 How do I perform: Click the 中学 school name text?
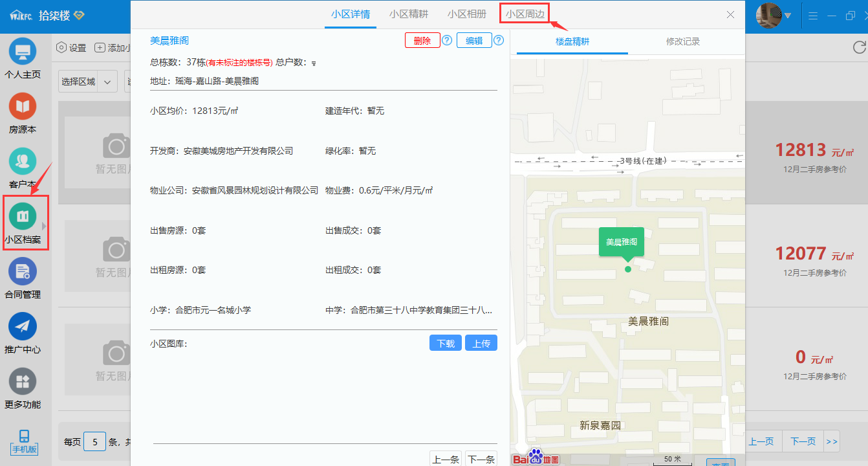[x=422, y=310]
